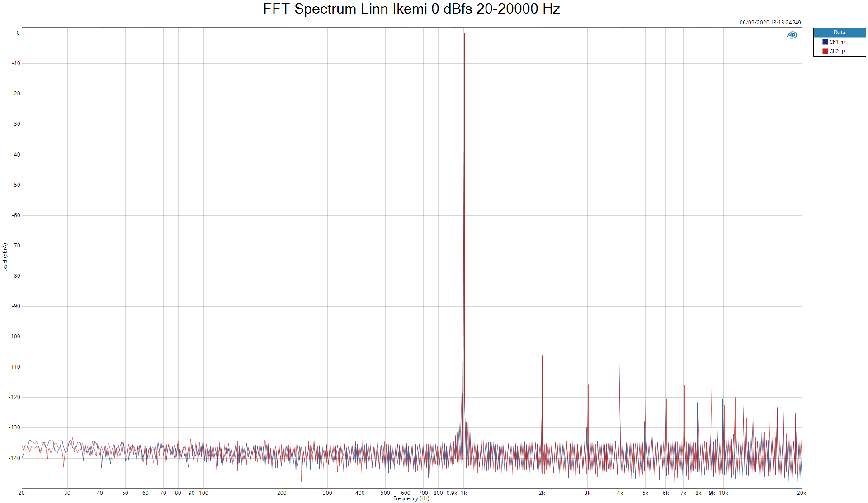Click the 1 kHz fundamental peak top
This screenshot has height=503, width=868.
[464, 34]
